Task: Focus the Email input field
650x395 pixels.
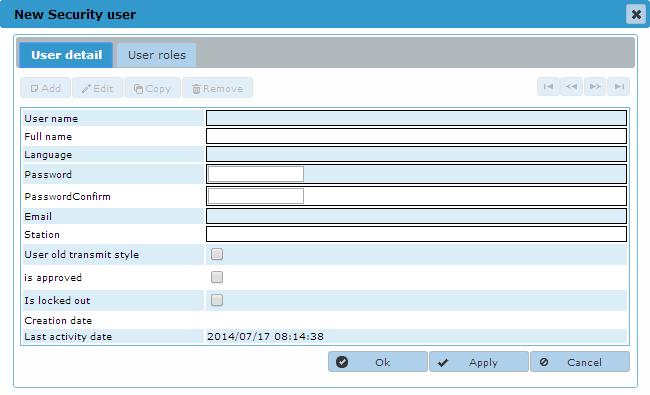Action: (x=416, y=216)
